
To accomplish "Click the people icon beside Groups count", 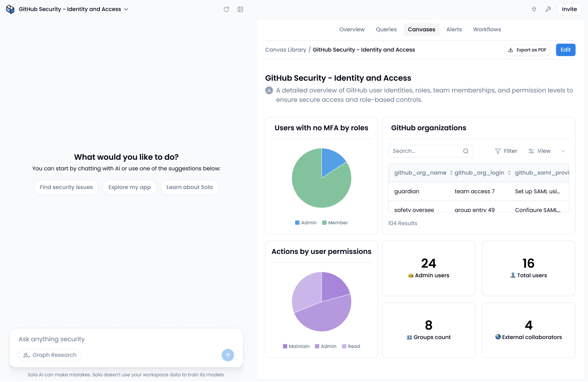I will (409, 337).
